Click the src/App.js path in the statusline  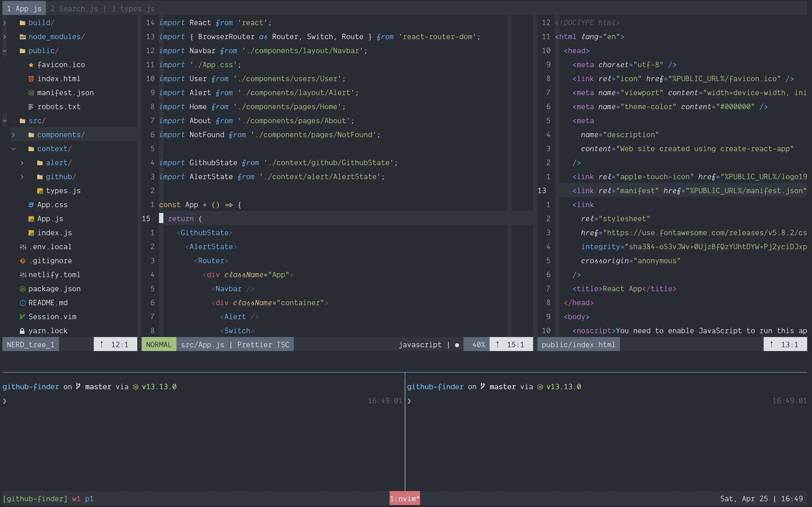202,344
